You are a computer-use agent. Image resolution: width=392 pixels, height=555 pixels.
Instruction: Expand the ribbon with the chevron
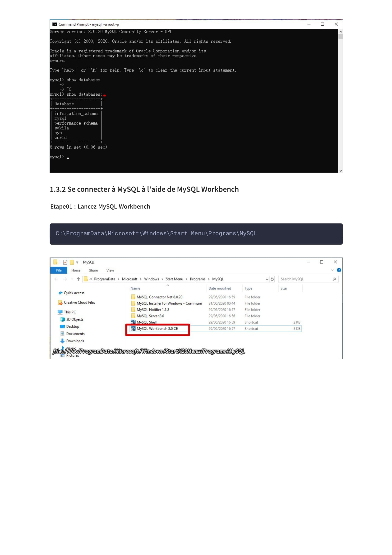(332, 270)
